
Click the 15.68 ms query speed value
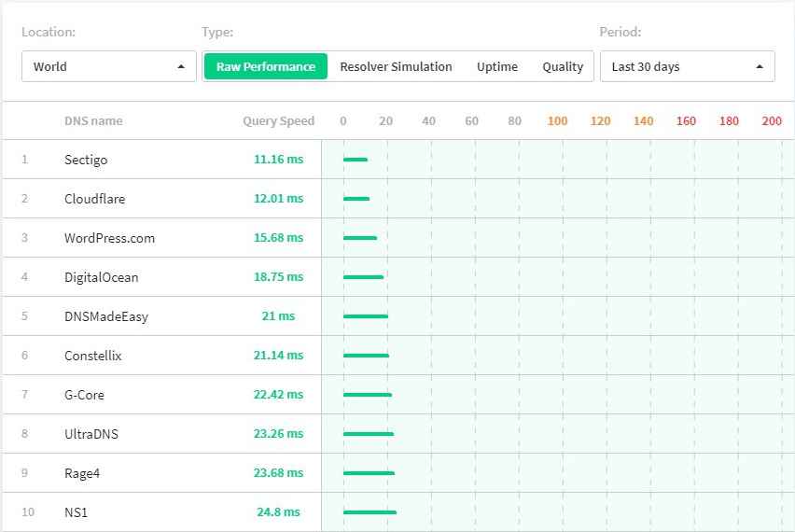[x=278, y=237]
